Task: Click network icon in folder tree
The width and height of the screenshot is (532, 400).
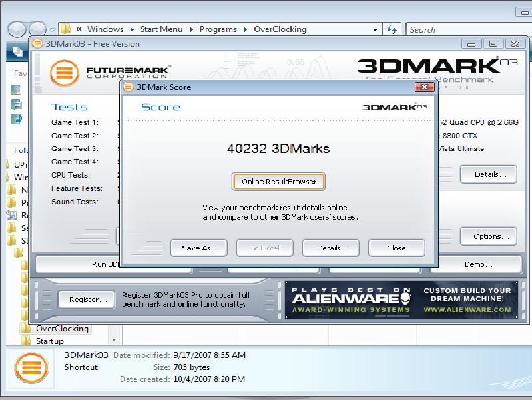Action: pyautogui.click(x=11, y=215)
